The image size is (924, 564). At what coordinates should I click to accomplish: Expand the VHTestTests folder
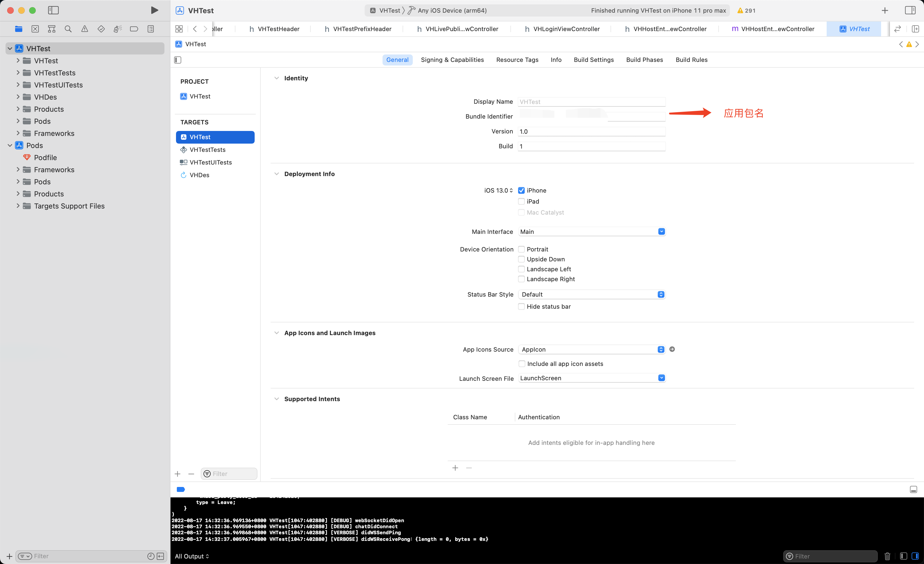point(18,73)
